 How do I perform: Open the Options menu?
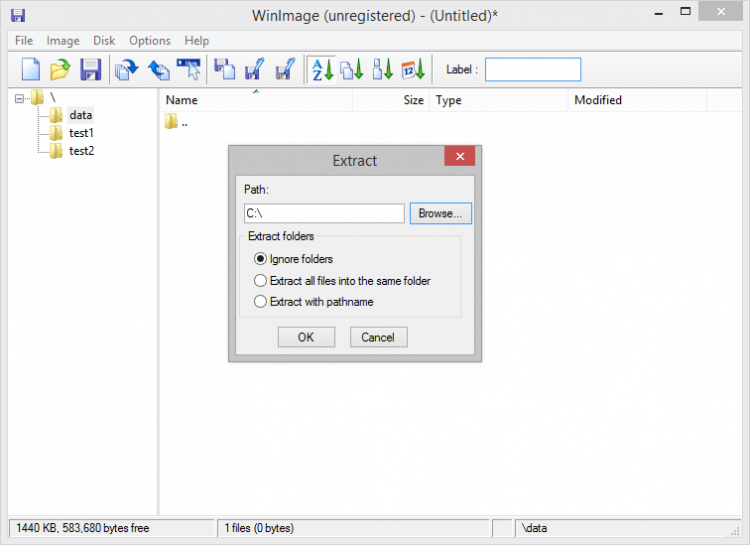[150, 41]
